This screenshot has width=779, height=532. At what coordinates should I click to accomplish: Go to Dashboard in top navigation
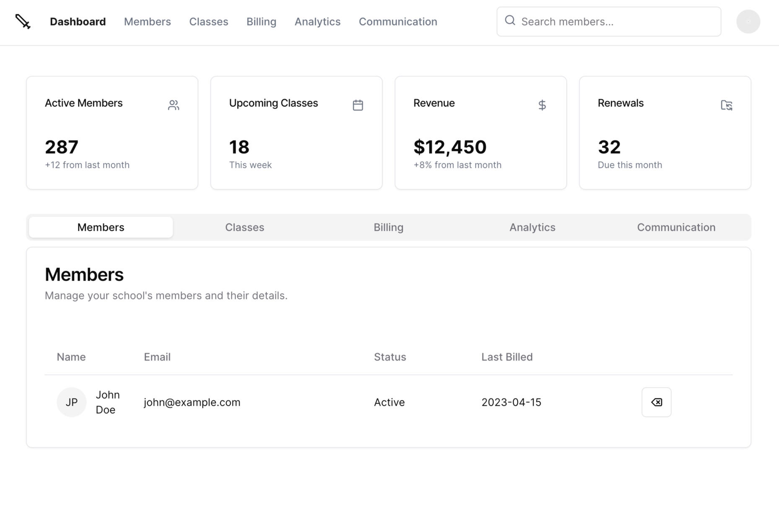[78, 21]
